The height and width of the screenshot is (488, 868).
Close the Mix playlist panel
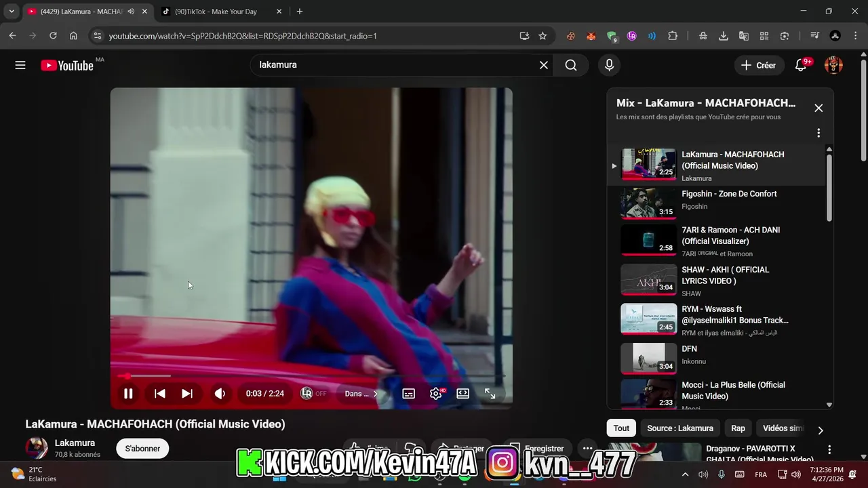click(818, 108)
